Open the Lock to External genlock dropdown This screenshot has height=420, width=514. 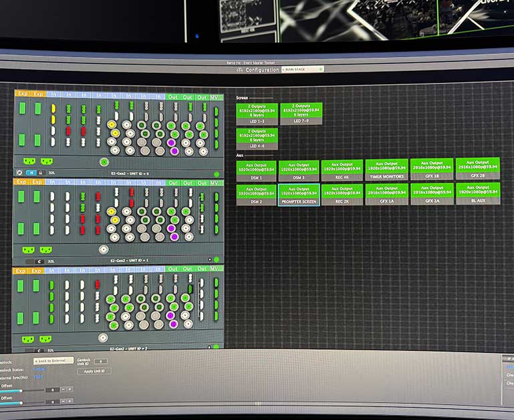[x=53, y=360]
